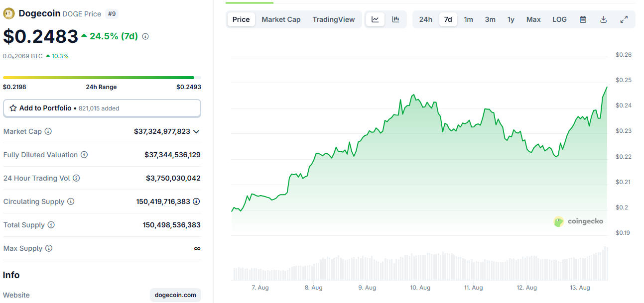Switch chart to 24h timeframe
This screenshot has height=303, width=644.
[x=425, y=19]
